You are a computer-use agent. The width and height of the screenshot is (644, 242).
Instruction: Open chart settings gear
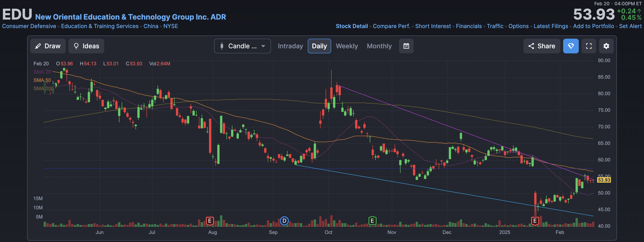click(606, 46)
